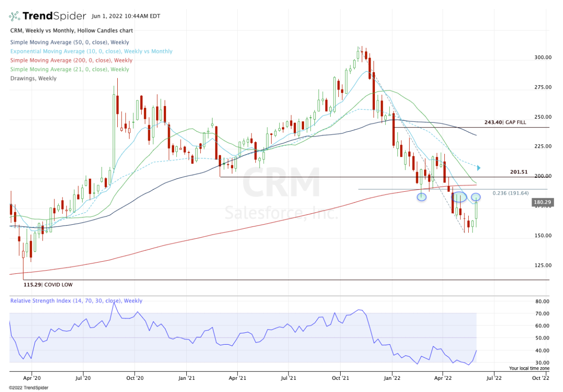The image size is (563, 392).
Task: Click the CRM Salesforce watermark area
Action: 281,192
